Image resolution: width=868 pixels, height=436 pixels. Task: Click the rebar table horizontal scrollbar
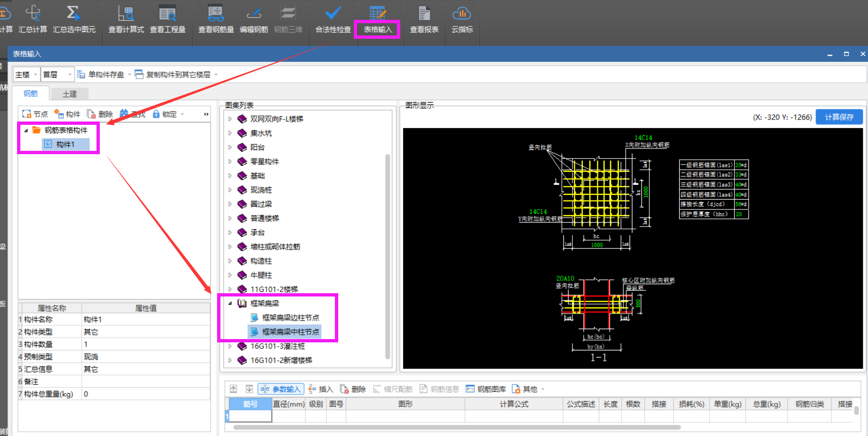coord(457,427)
